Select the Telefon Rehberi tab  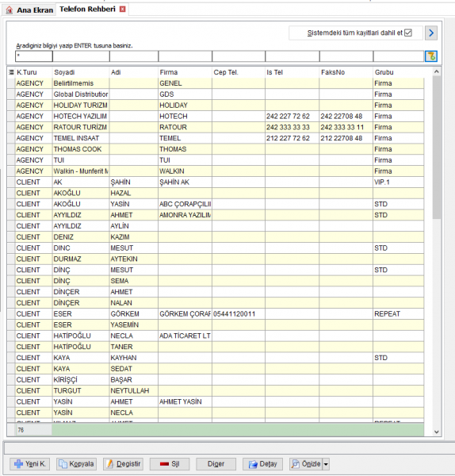click(87, 9)
